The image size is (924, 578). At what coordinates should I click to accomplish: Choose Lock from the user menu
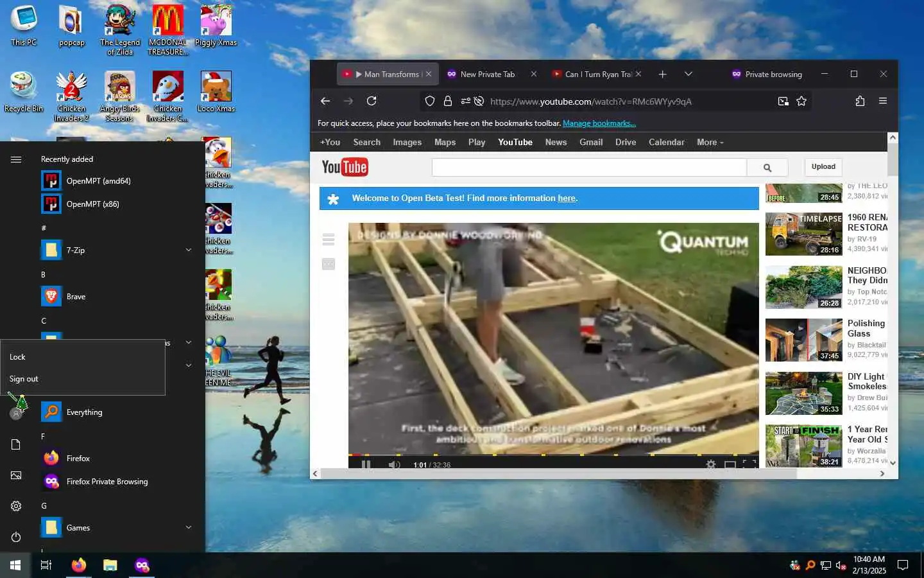pos(83,356)
